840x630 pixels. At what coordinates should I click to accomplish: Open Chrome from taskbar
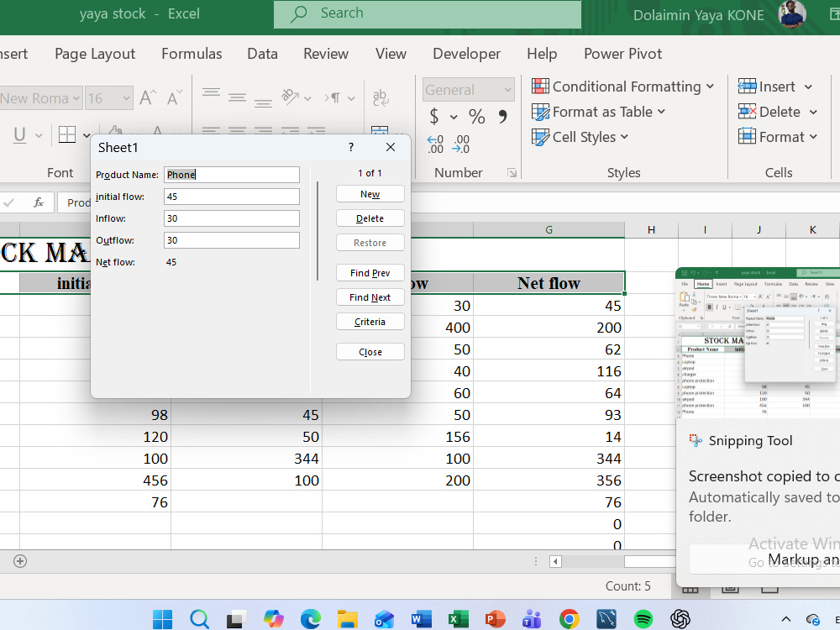(x=569, y=619)
